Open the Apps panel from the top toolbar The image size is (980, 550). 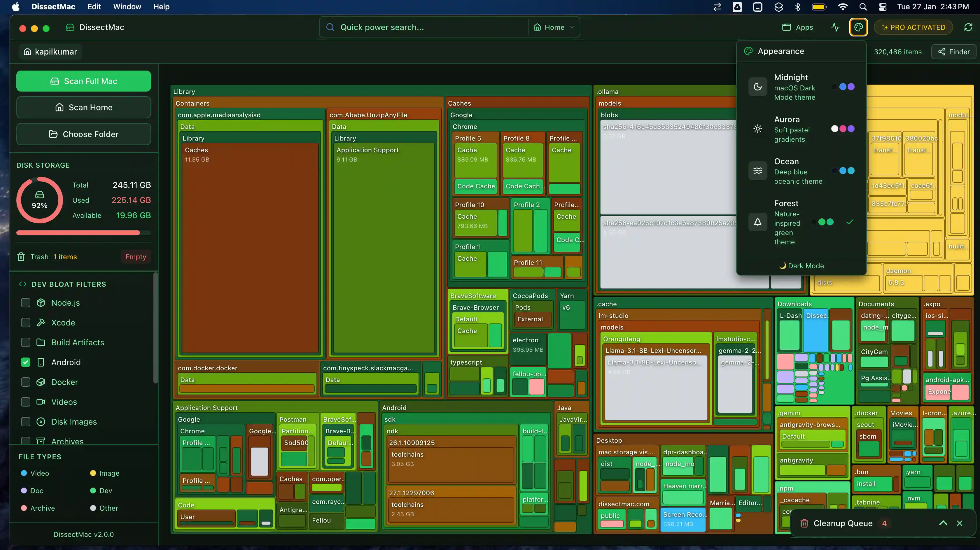click(x=797, y=27)
